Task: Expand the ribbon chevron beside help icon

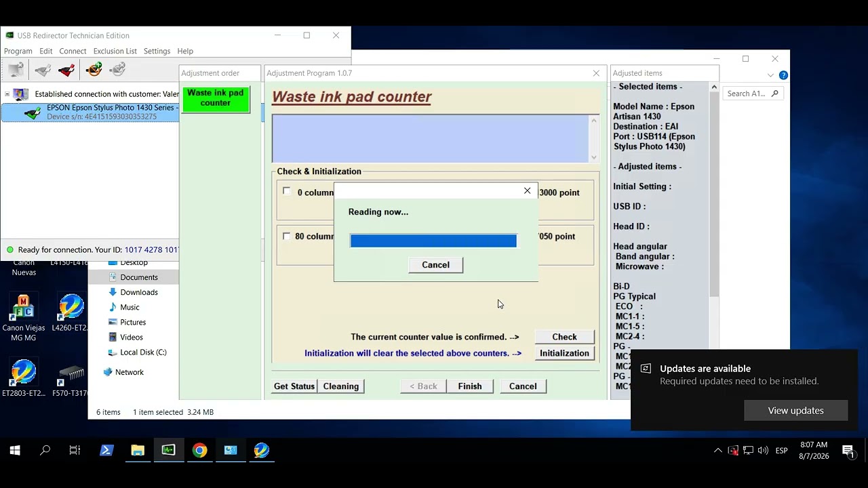Action: [771, 75]
